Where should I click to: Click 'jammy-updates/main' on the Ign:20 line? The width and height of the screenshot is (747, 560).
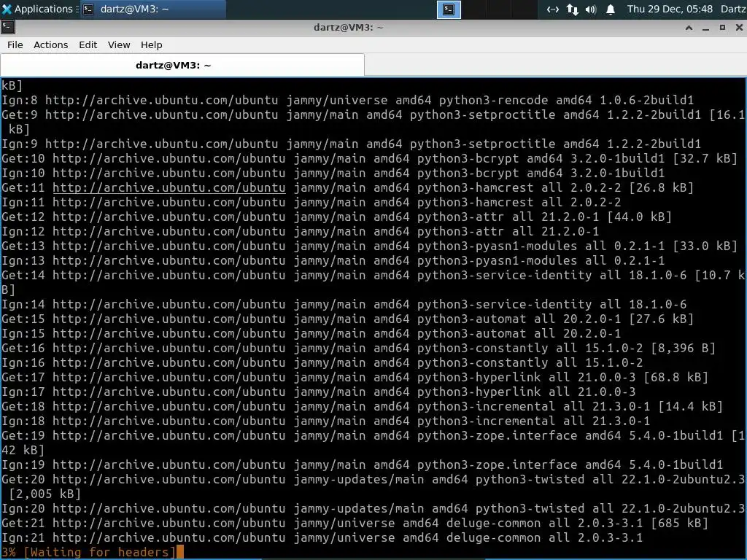359,508
